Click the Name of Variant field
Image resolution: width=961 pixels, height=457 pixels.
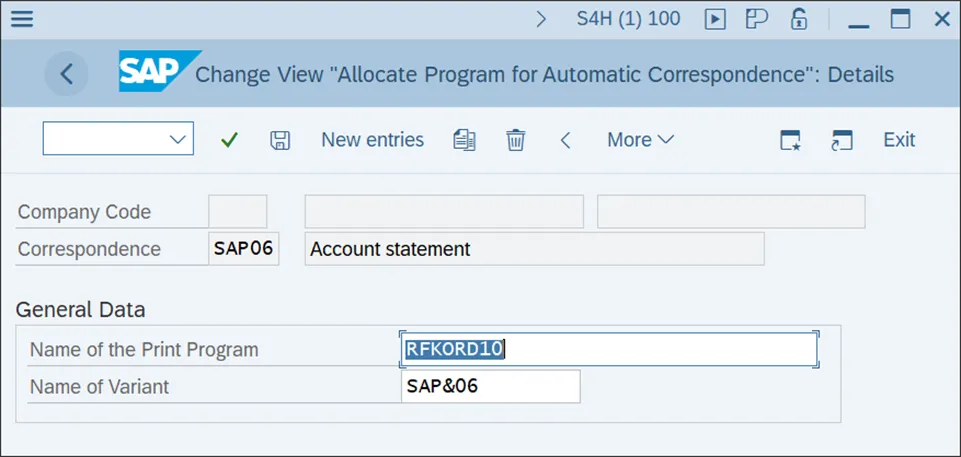tap(490, 386)
